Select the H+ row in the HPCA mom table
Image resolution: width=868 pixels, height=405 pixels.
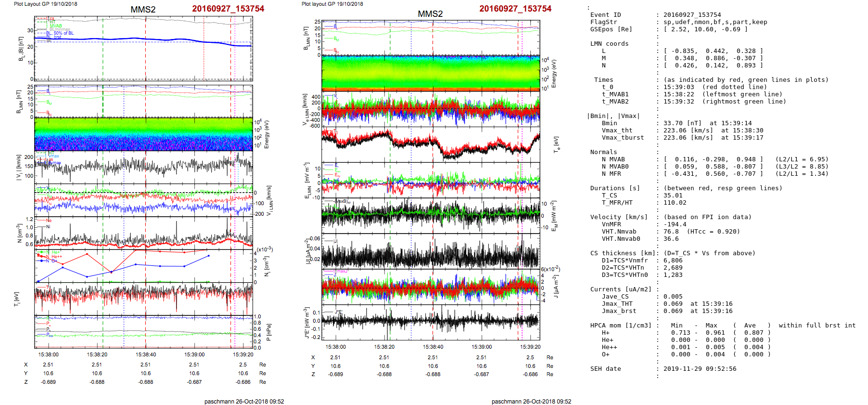point(605,333)
